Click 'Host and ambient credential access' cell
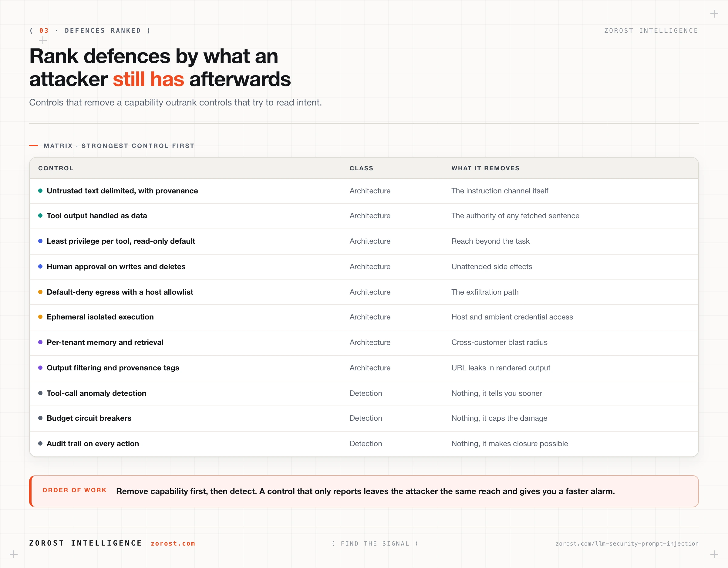 (512, 317)
